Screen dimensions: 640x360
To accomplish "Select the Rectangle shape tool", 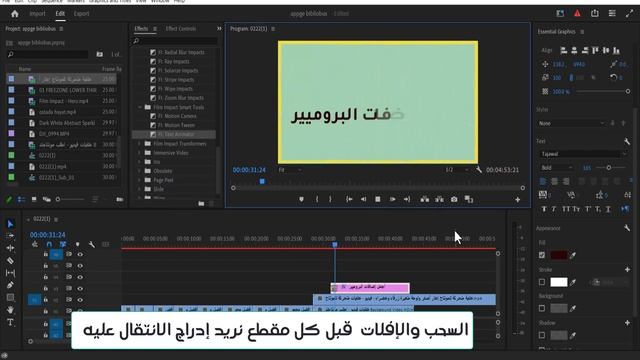I will 11,298.
